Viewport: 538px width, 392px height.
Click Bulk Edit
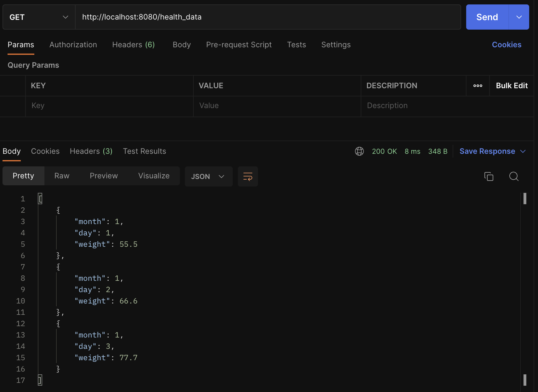[512, 86]
